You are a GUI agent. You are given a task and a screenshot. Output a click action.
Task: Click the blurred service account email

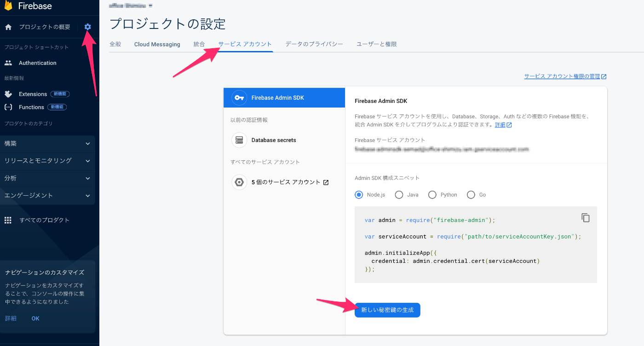click(442, 150)
